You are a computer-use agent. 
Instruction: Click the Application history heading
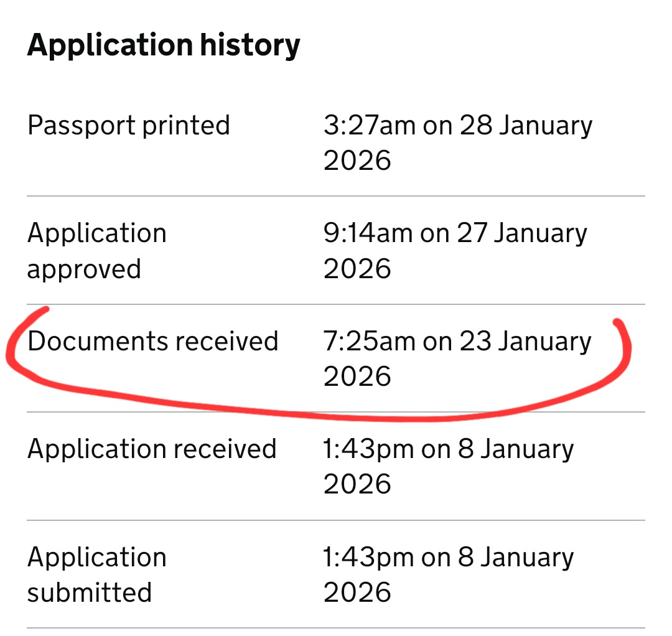coord(164,45)
